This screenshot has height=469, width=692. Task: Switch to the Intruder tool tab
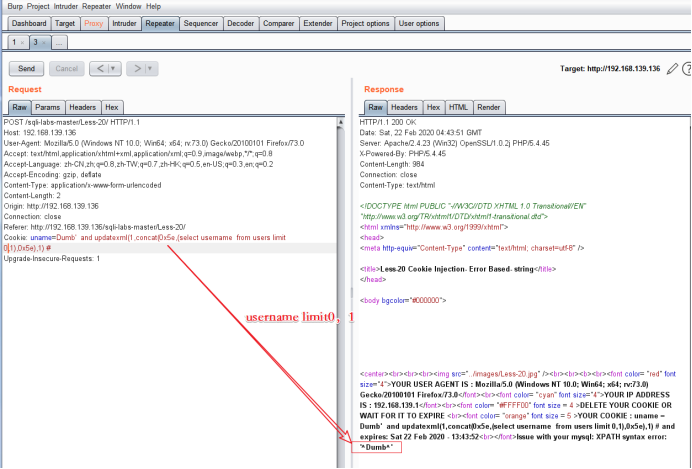[124, 23]
